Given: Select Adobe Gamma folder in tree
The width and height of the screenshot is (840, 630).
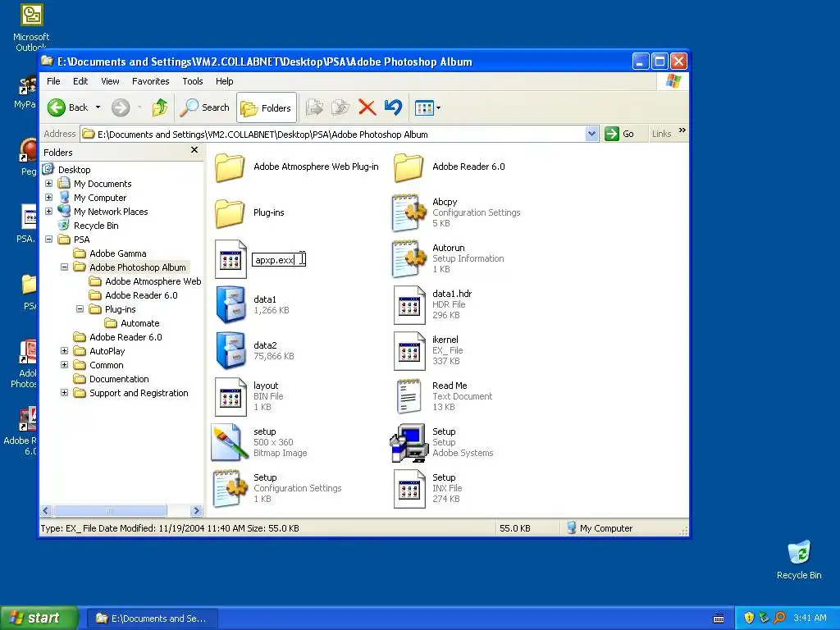Looking at the screenshot, I should 118,253.
